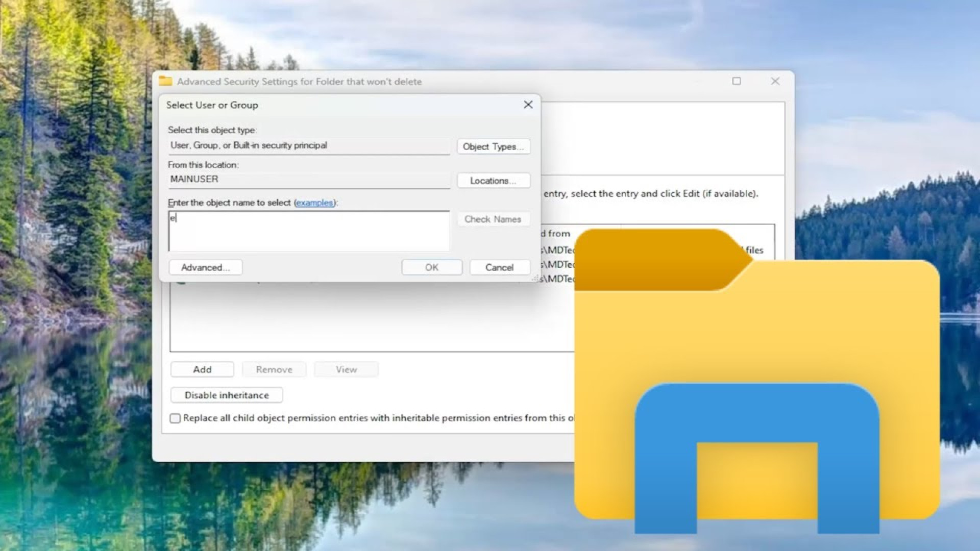Toggle Replace all child object permission entries checkbox
The height and width of the screenshot is (551, 980).
pyautogui.click(x=175, y=418)
